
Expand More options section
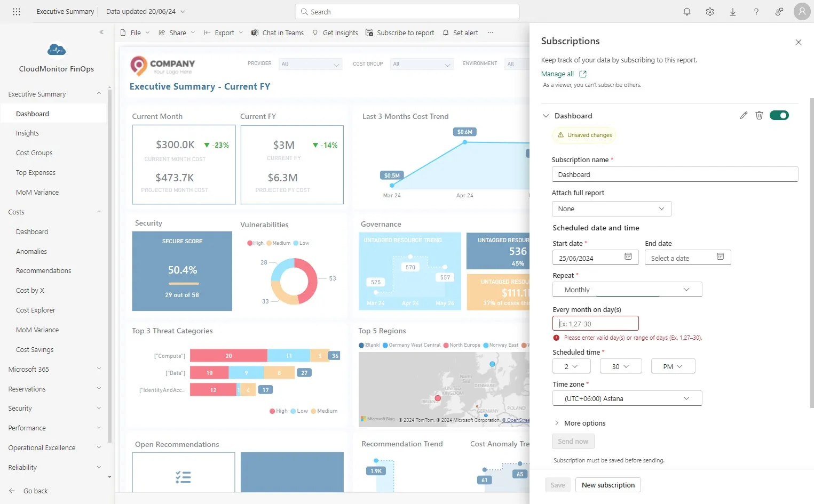click(x=580, y=423)
